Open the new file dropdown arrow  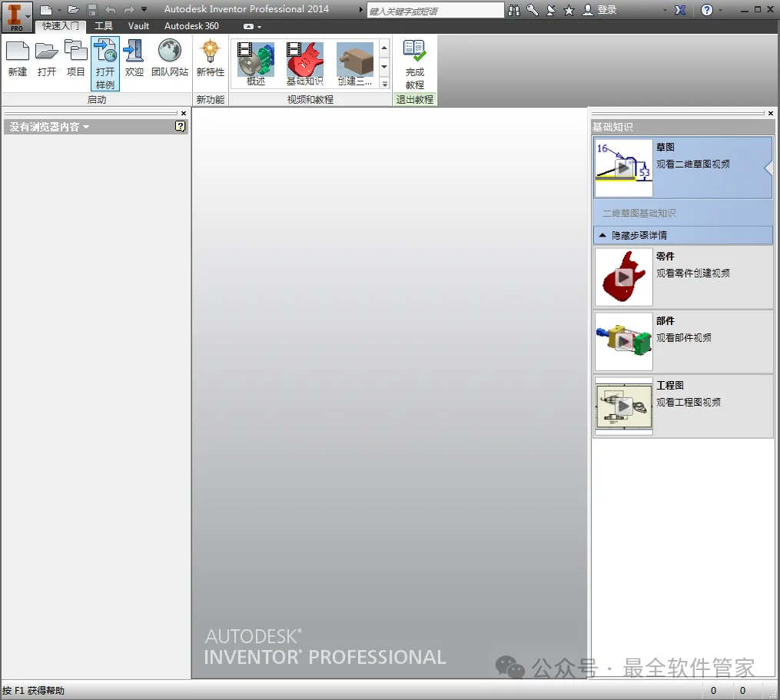tap(58, 10)
